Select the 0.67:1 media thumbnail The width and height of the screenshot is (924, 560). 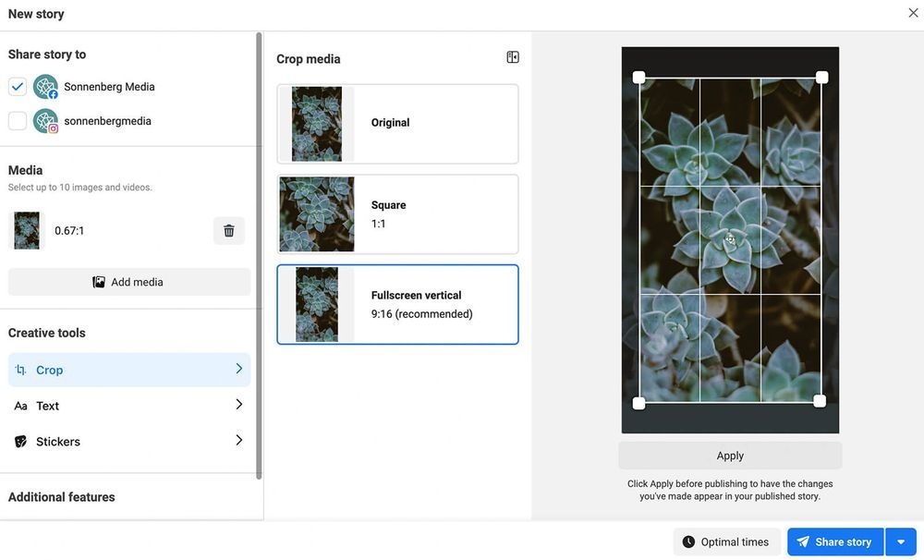pos(27,230)
